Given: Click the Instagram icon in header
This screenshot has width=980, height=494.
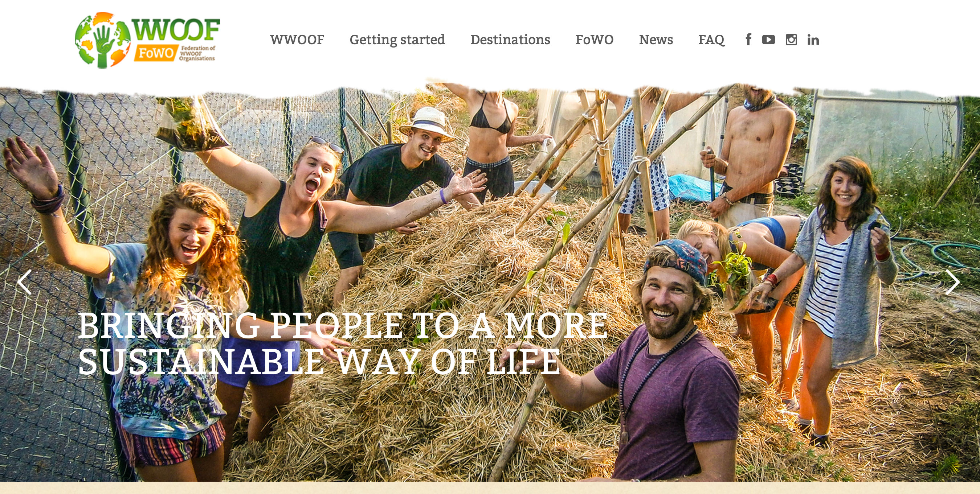Looking at the screenshot, I should pyautogui.click(x=791, y=40).
